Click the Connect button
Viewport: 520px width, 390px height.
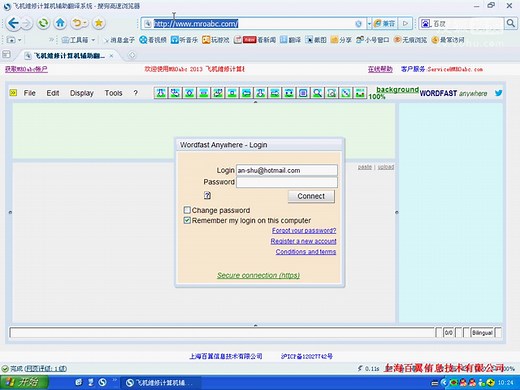(x=311, y=196)
